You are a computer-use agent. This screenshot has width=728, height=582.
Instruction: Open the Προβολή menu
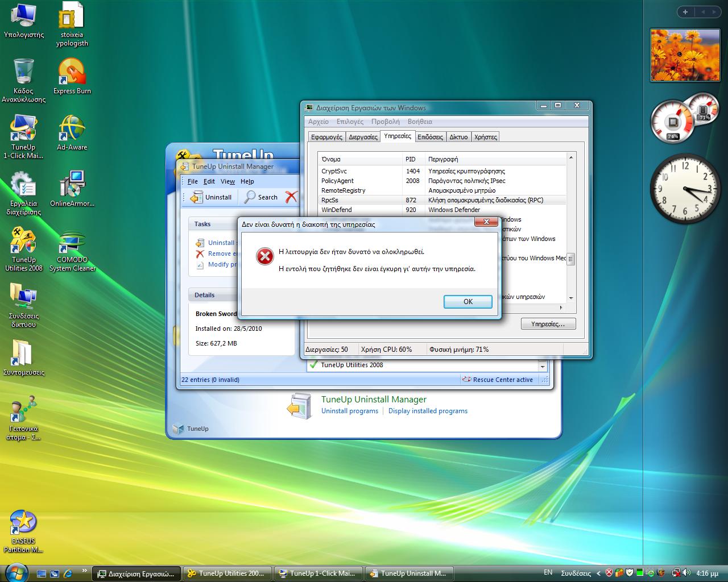[x=385, y=122]
